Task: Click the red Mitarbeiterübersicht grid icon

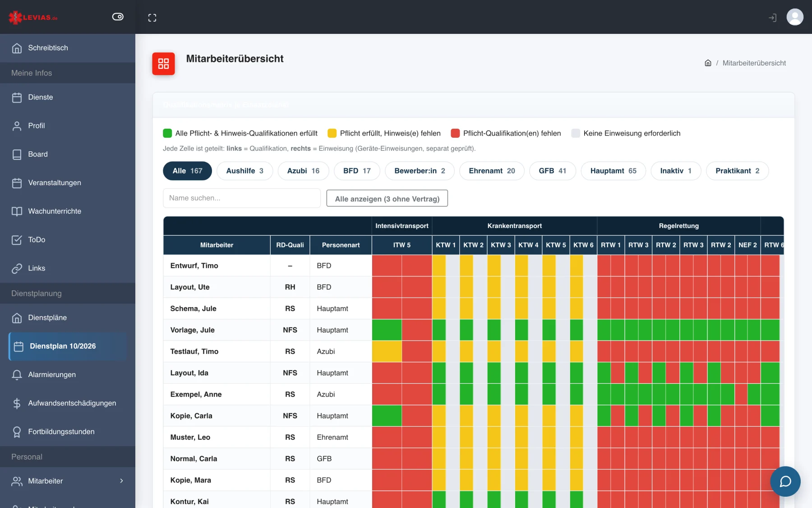Action: click(x=163, y=64)
